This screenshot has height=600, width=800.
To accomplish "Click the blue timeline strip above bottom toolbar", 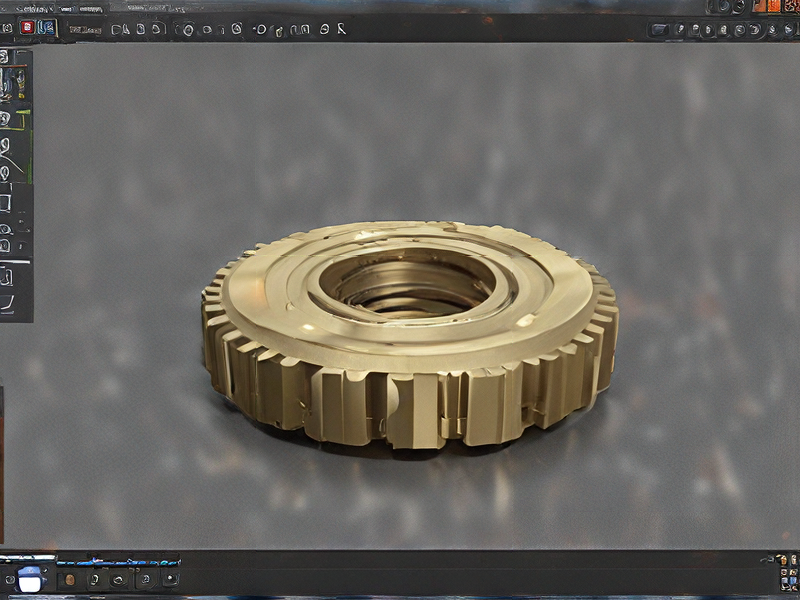I will 118,562.
